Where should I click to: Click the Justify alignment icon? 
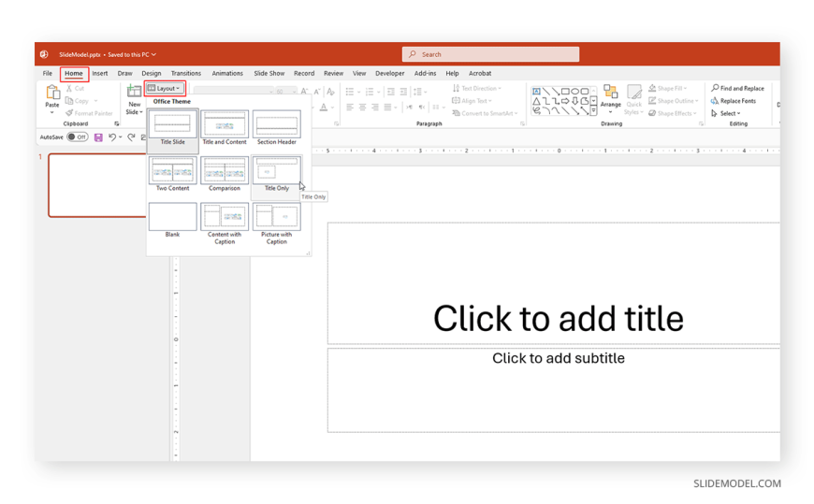[387, 107]
